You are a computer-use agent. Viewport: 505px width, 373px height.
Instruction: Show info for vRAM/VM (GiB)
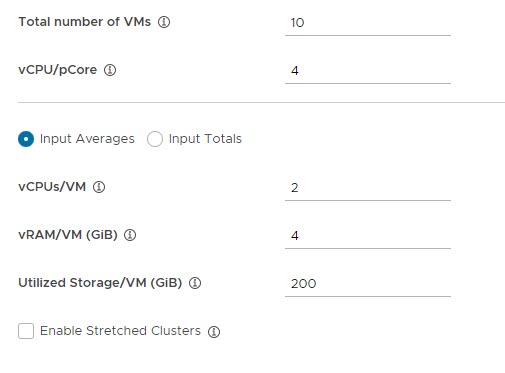pos(130,235)
